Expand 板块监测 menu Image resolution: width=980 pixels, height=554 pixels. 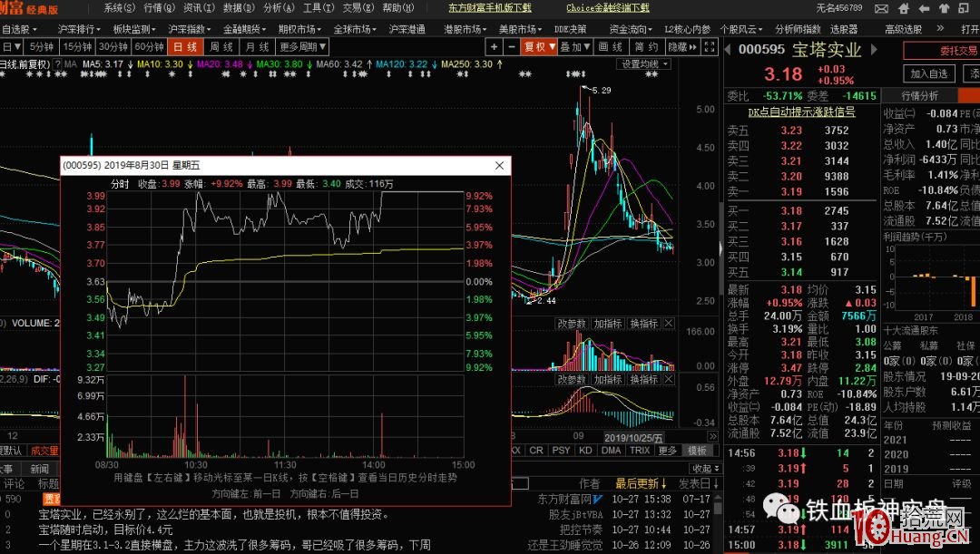(x=134, y=29)
